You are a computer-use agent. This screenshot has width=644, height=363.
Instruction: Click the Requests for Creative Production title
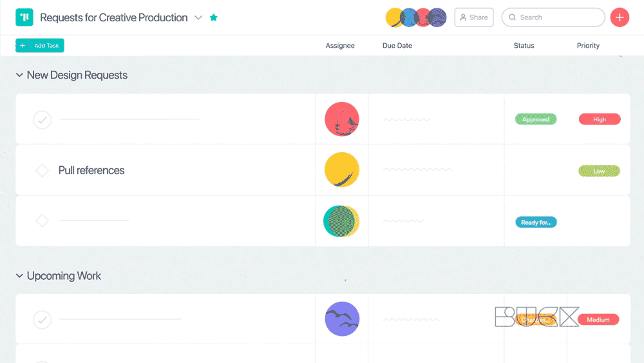click(114, 17)
